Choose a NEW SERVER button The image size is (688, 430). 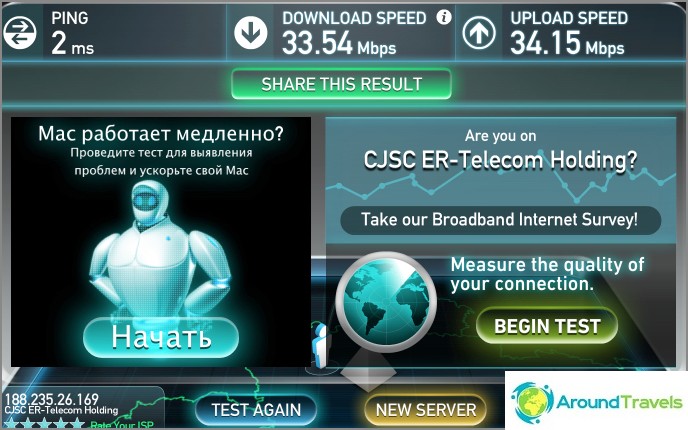(426, 410)
